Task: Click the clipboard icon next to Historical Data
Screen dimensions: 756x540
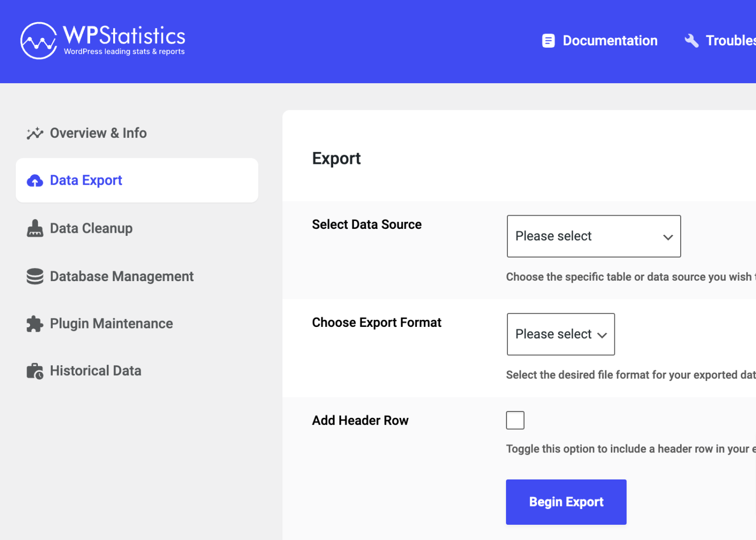Action: [x=34, y=370]
